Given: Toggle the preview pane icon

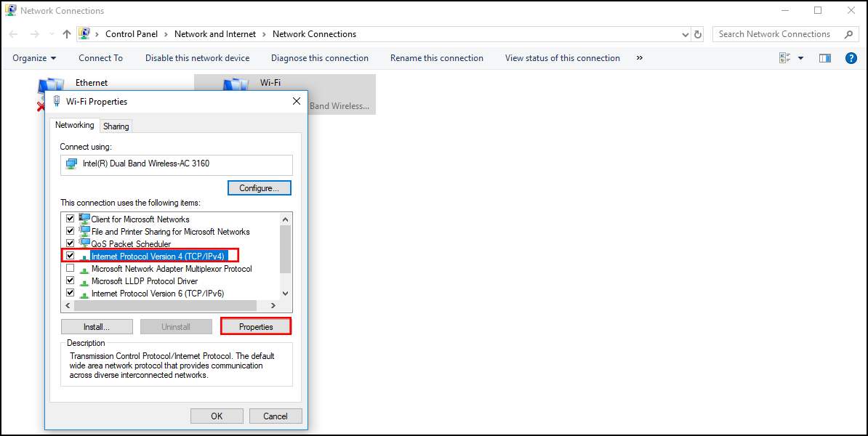Looking at the screenshot, I should (825, 58).
